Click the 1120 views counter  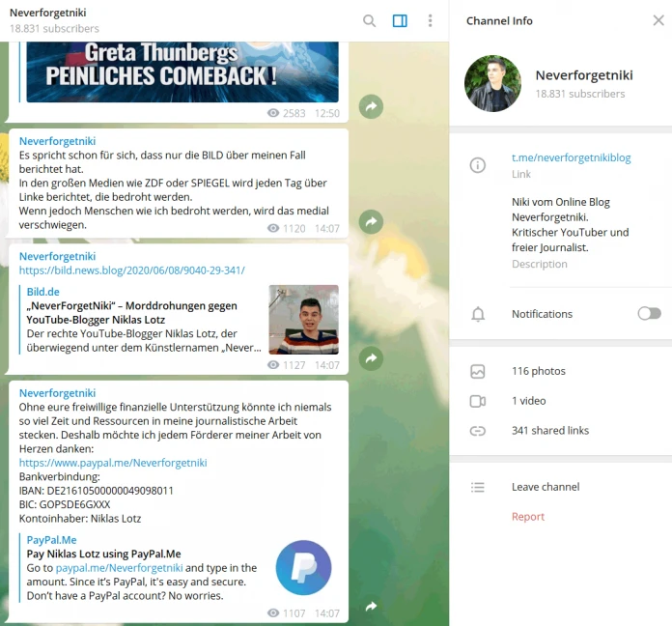pyautogui.click(x=287, y=229)
